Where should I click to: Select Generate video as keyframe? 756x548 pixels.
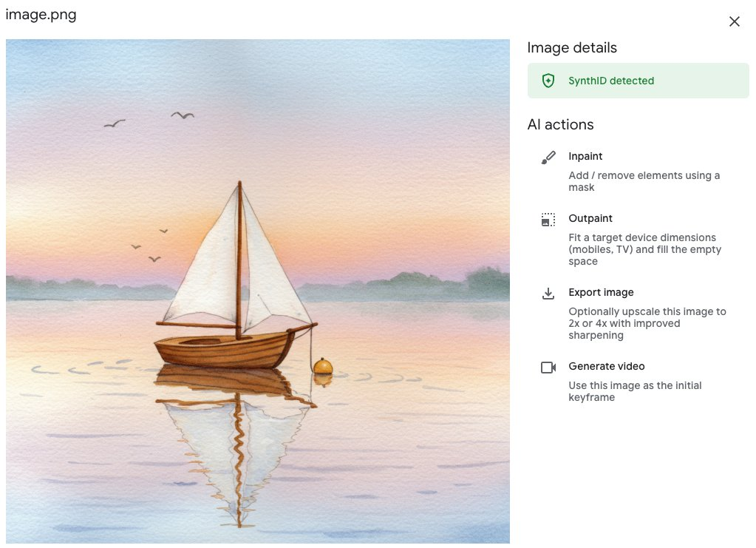coord(606,366)
